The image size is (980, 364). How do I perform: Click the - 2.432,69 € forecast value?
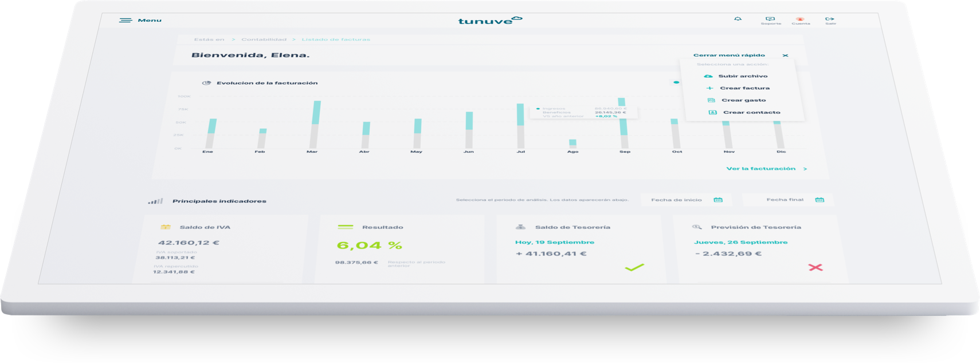(x=728, y=254)
